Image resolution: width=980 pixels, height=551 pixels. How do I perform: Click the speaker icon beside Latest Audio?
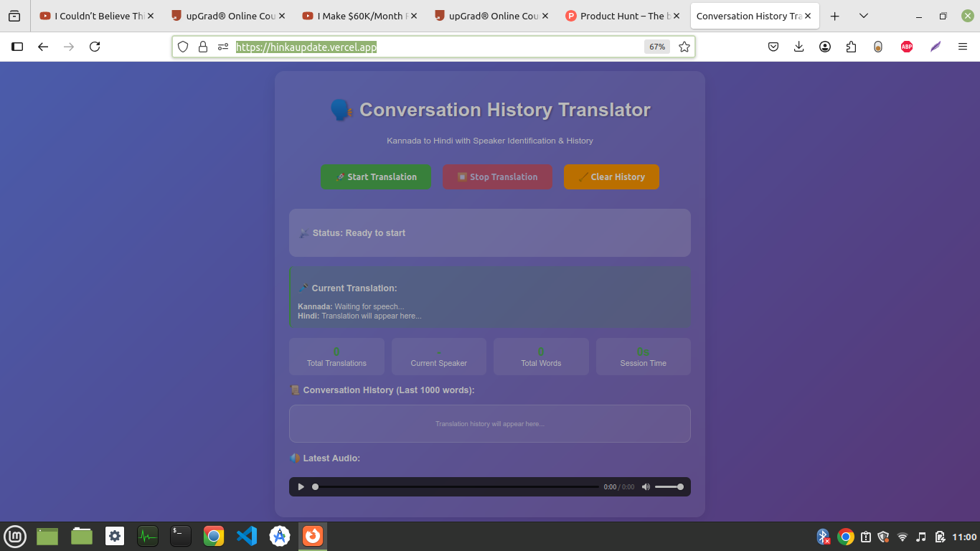(x=294, y=458)
